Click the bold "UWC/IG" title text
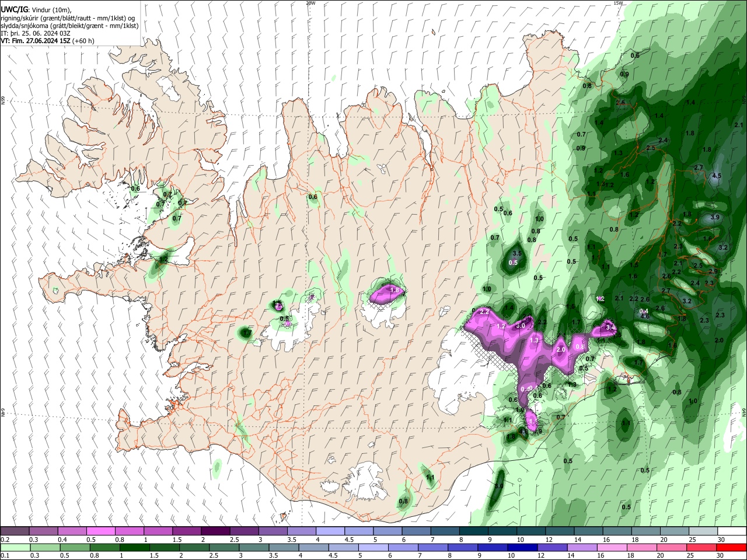Viewport: 747px width, 560px height. 14,10
